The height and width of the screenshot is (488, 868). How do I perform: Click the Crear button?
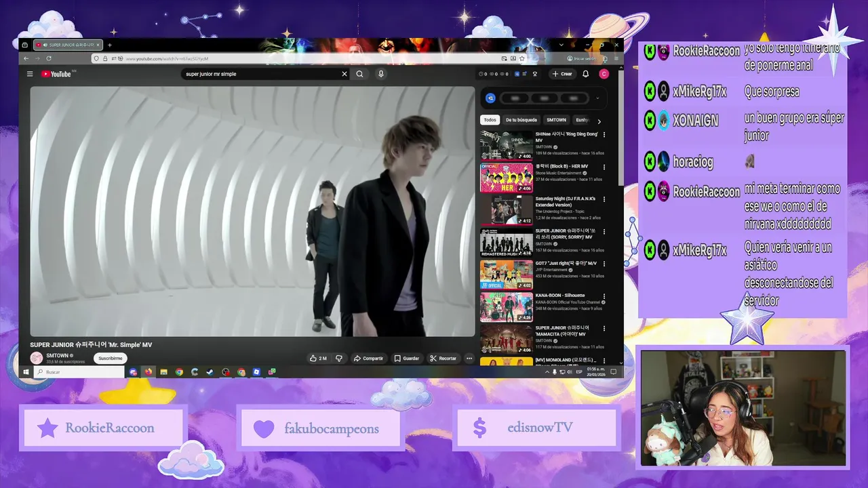(x=563, y=74)
